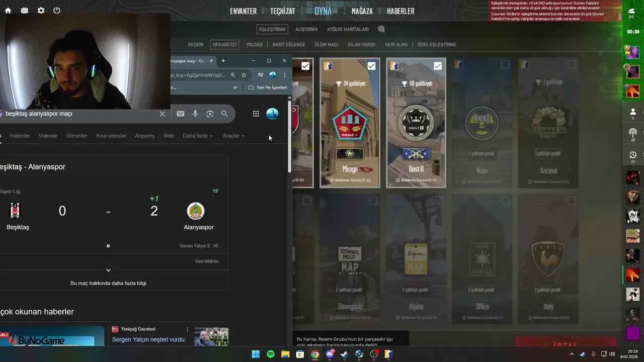
Task: Show hidden tray icons chevron
Action: click(x=572, y=354)
